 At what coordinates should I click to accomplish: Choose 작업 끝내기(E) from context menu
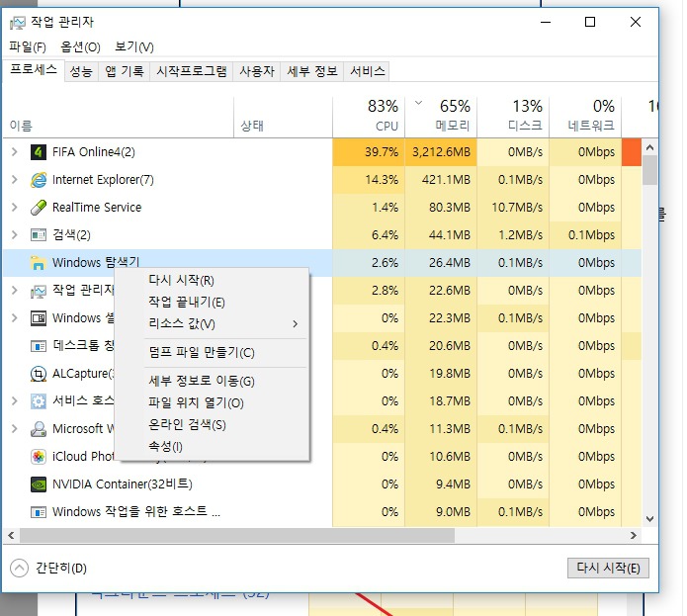213,303
